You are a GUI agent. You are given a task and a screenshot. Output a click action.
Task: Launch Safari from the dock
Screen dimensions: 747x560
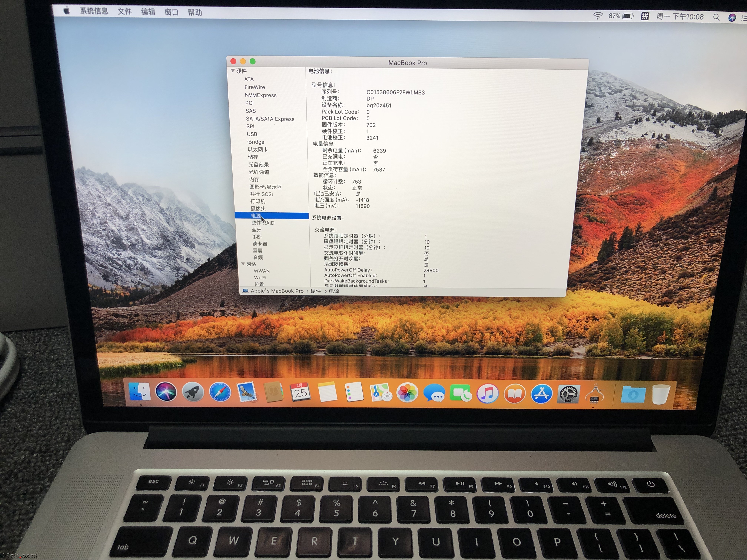point(220,393)
